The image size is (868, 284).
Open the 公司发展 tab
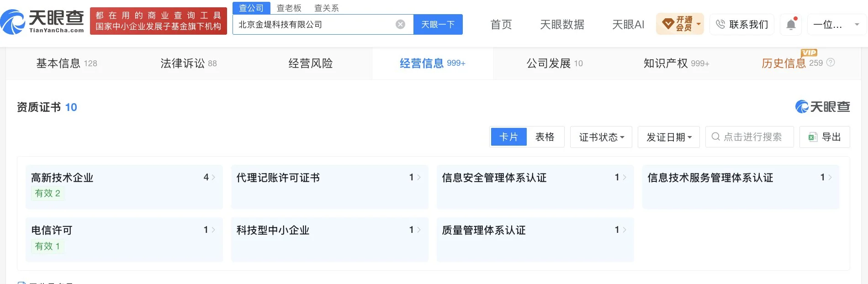pos(555,63)
